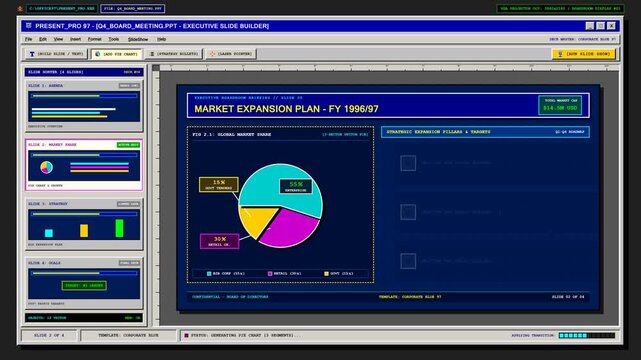Viewport: 641px width, 360px height.
Task: Click the pie chart icon in toolbar
Action: coord(98,54)
